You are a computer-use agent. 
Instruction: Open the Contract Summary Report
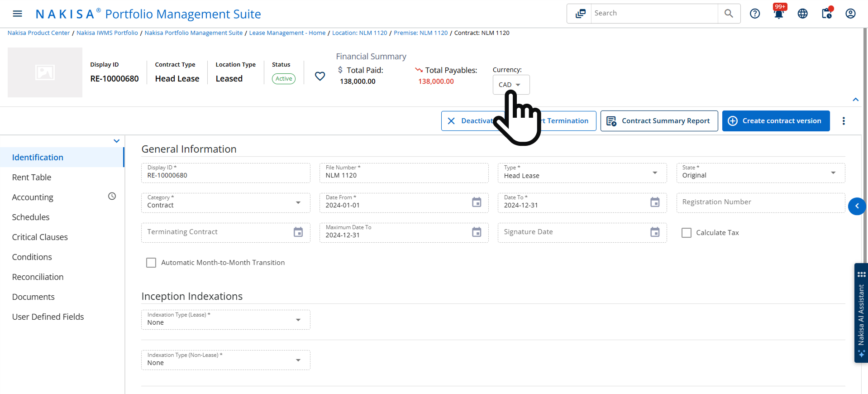659,121
